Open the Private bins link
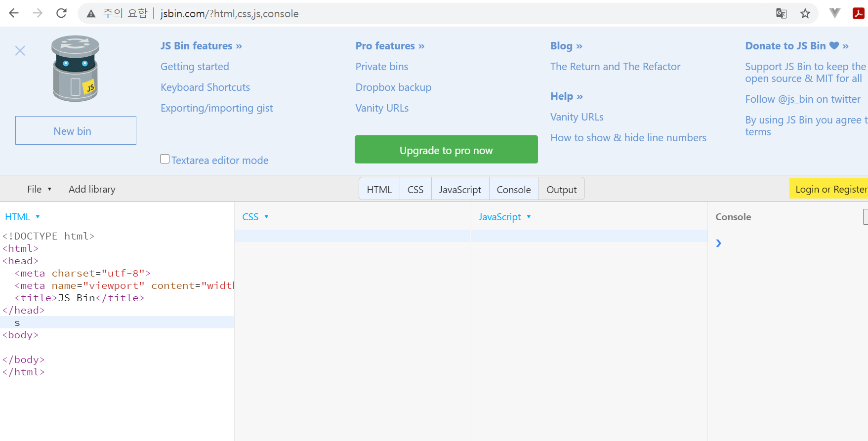Screen dimensions: 868x441 (382, 67)
